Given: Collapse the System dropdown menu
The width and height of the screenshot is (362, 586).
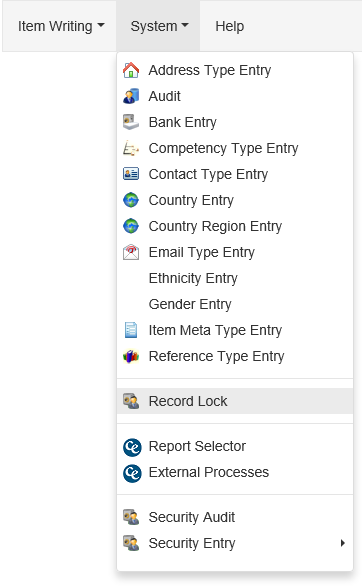Looking at the screenshot, I should [158, 26].
